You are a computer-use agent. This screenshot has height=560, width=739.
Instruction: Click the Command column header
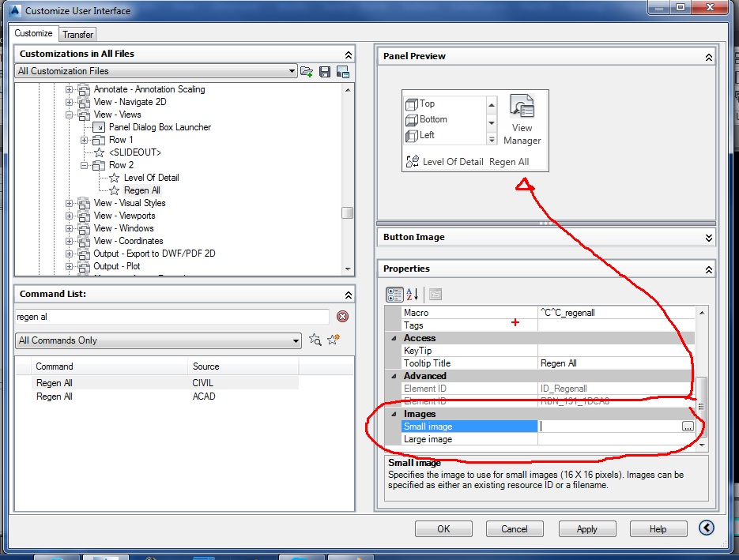pyautogui.click(x=110, y=366)
